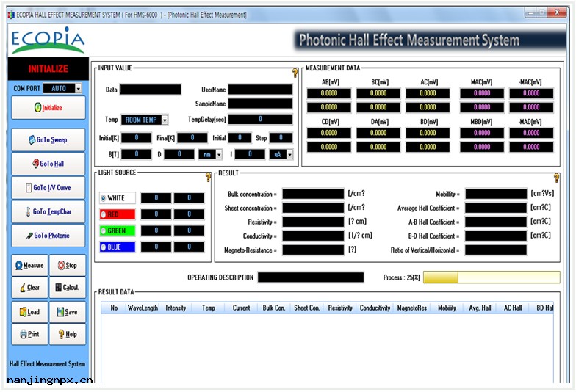Open the ROOM TEMP dropdown
576x392 pixels.
click(165, 120)
